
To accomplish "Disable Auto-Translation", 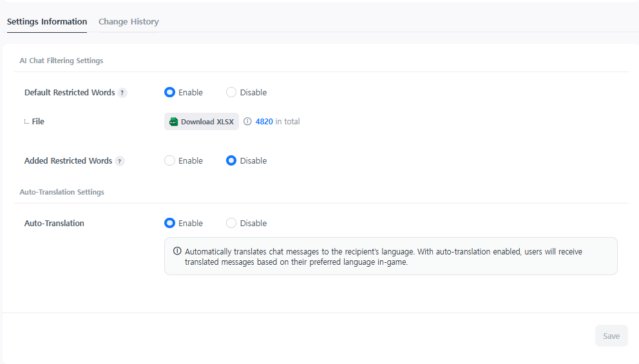I will tap(231, 223).
